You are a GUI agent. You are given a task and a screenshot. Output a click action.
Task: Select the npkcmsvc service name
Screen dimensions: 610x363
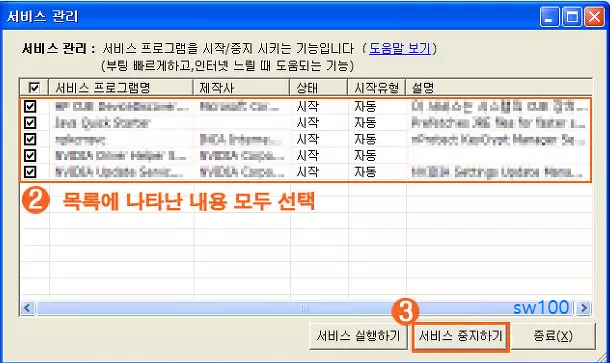(x=80, y=139)
